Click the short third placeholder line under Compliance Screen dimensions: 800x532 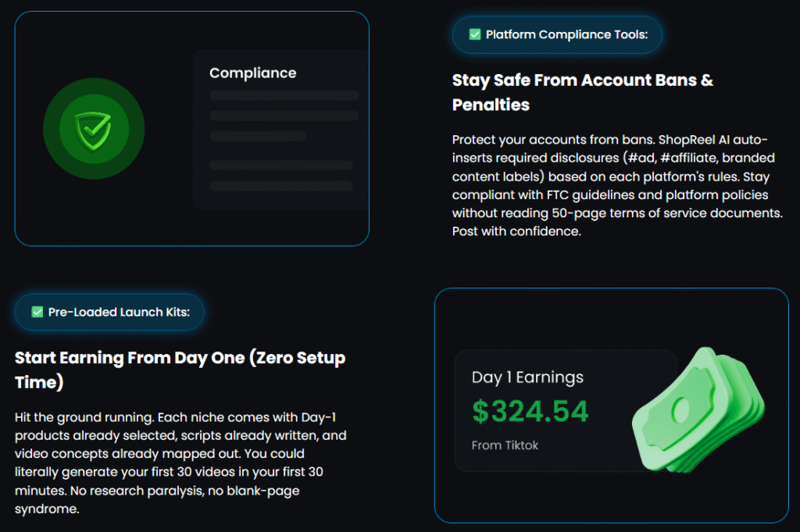pos(258,136)
